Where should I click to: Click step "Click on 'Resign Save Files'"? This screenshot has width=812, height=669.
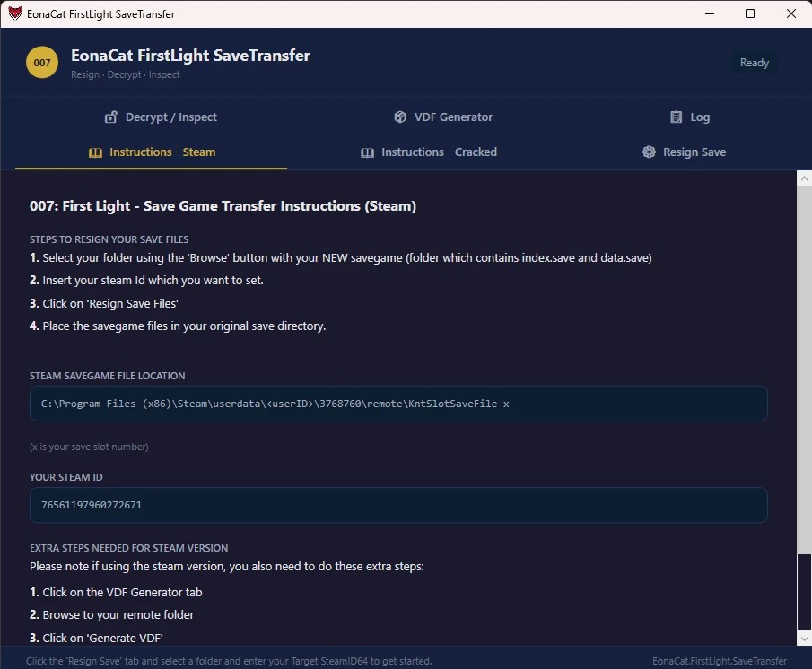(x=104, y=304)
